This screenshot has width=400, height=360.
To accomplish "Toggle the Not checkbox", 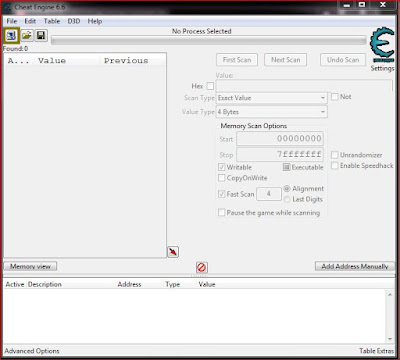I will coord(335,97).
